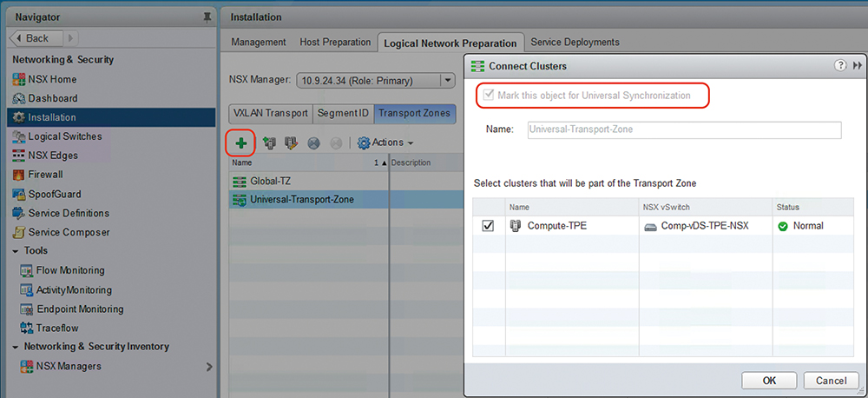Cancel the Connect Clusters dialog
The width and height of the screenshot is (868, 398).
pyautogui.click(x=832, y=381)
